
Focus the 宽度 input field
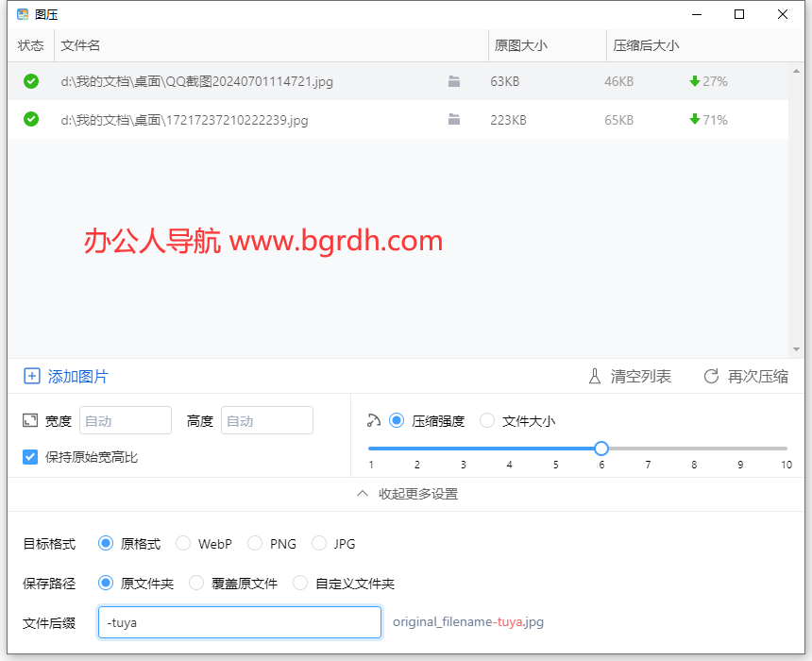126,420
